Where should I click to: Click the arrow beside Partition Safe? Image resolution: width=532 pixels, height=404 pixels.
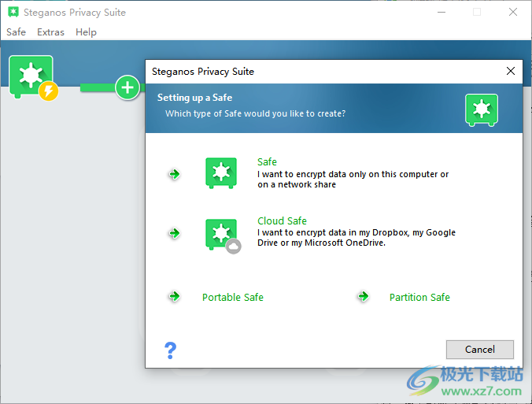(363, 296)
